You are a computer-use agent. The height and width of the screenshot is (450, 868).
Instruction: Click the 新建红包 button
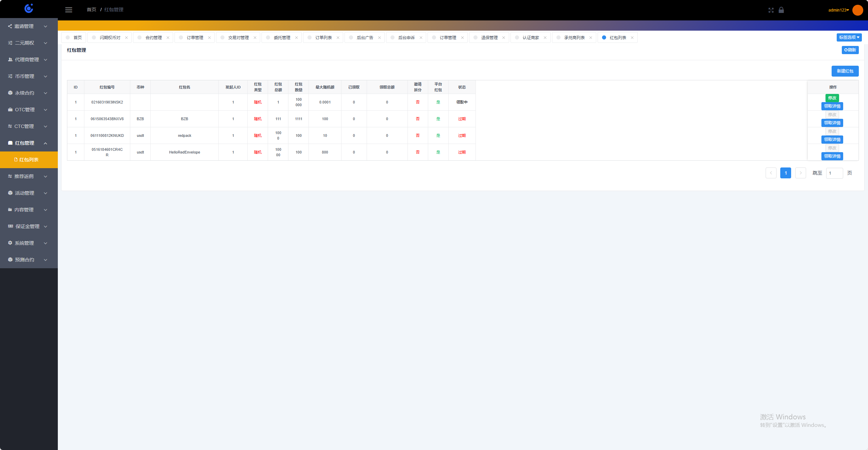[845, 71]
